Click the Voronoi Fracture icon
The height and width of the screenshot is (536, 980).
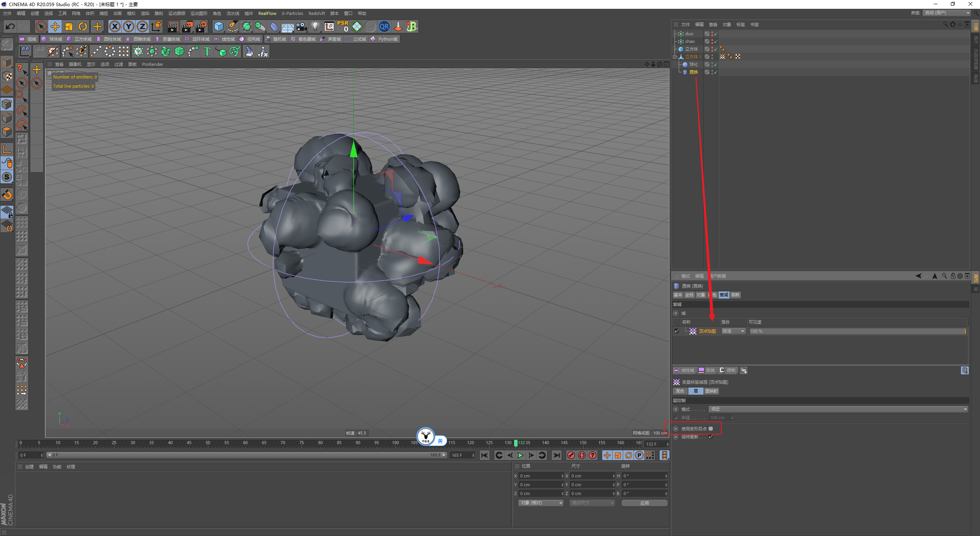[x=180, y=51]
